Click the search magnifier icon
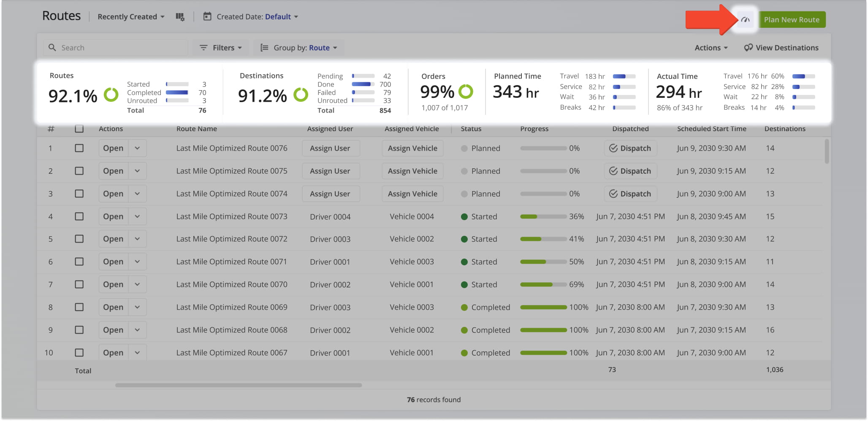The image size is (868, 421). point(52,47)
